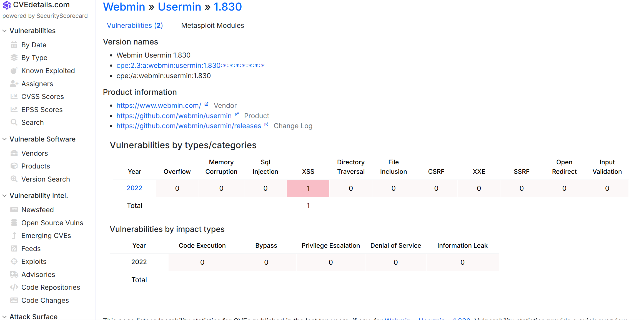The height and width of the screenshot is (320, 644).
Task: Click the pink XSS count cell
Action: coord(308,188)
